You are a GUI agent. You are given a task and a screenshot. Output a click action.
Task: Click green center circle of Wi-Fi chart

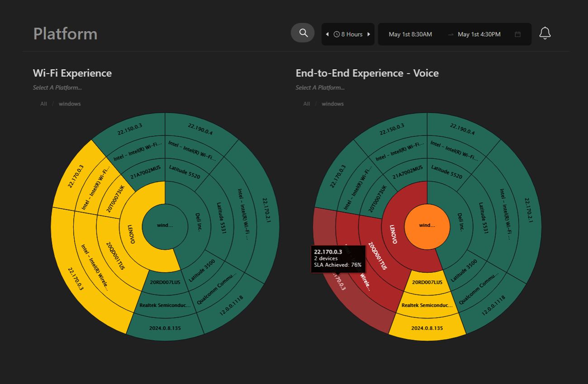pyautogui.click(x=165, y=225)
